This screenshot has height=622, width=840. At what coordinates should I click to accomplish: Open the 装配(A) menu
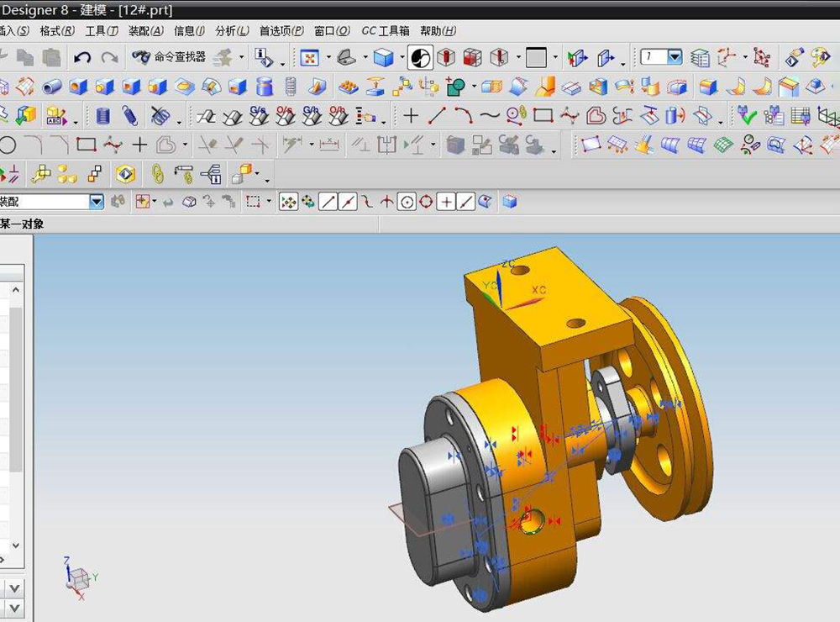click(146, 31)
